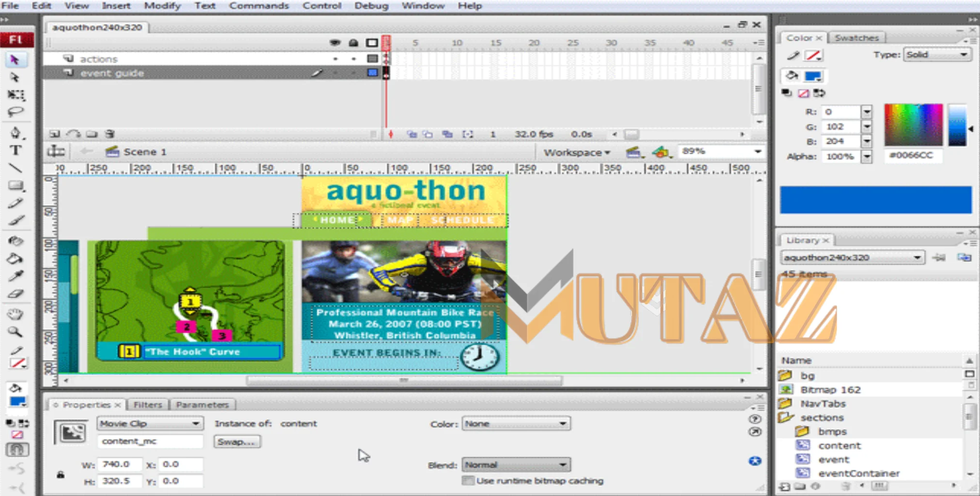Open the G value dropdown arrow
This screenshot has width=980, height=496.
tap(866, 126)
